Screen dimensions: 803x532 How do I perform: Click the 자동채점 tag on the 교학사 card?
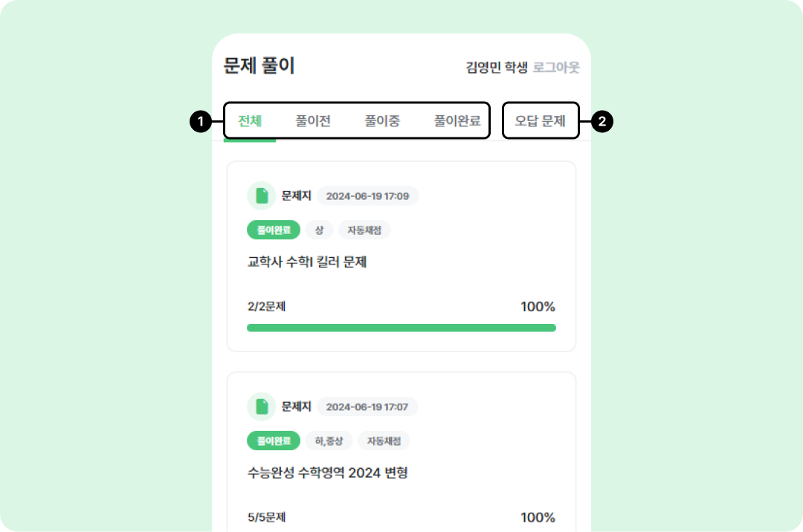364,230
